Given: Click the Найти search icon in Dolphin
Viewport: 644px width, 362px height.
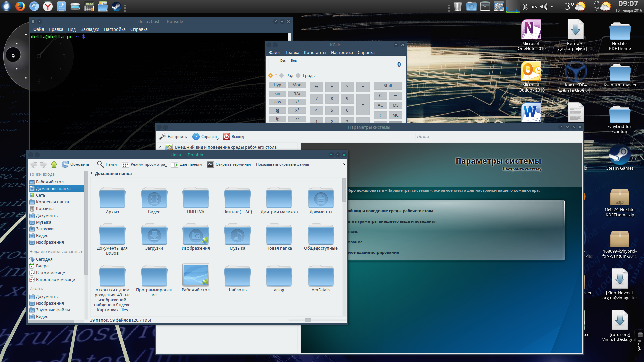Looking at the screenshot, I should (x=100, y=164).
